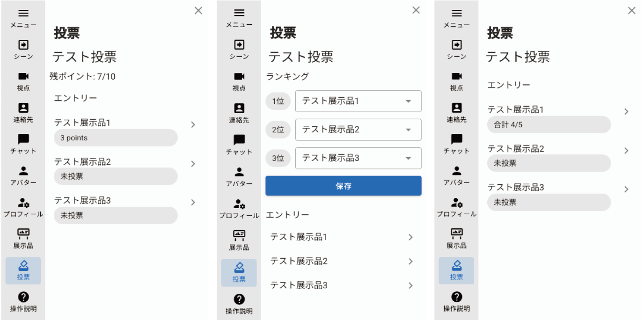Select 視点 camera icon in the rightmost sidebar
Screen dimensions: 644x320
tap(456, 76)
